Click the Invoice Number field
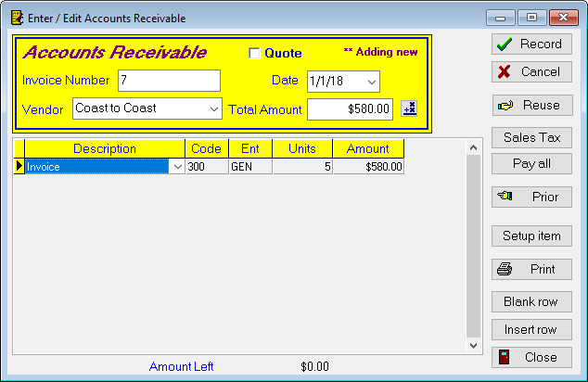 [169, 81]
